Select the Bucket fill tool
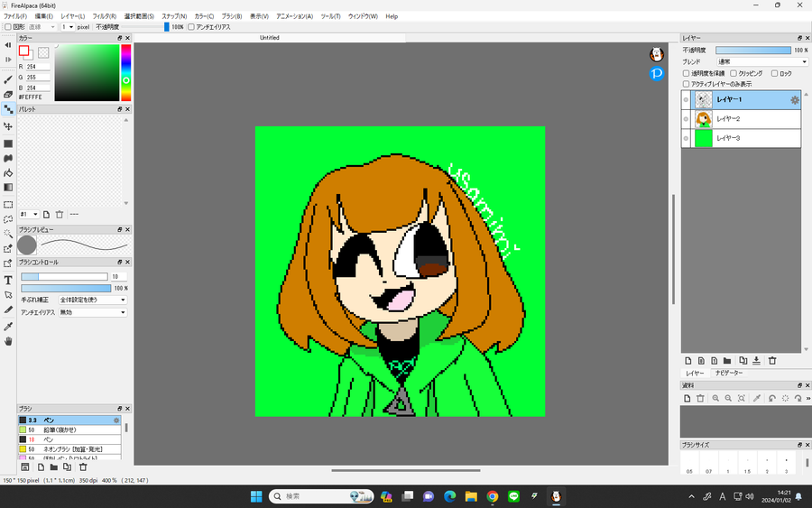 click(8, 173)
